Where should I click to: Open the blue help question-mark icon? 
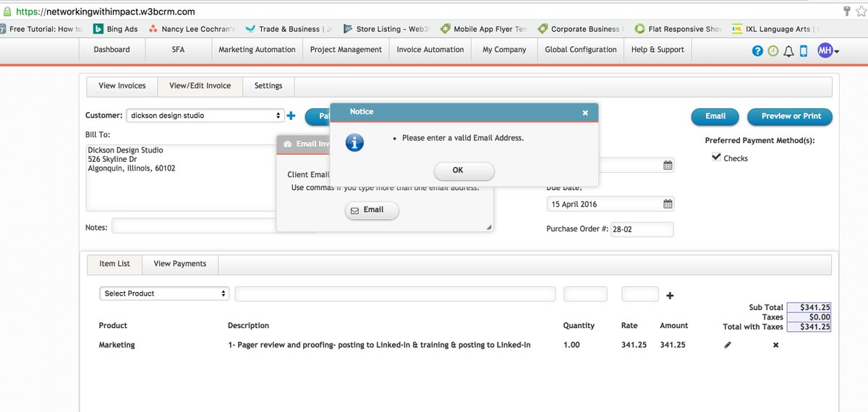point(757,51)
